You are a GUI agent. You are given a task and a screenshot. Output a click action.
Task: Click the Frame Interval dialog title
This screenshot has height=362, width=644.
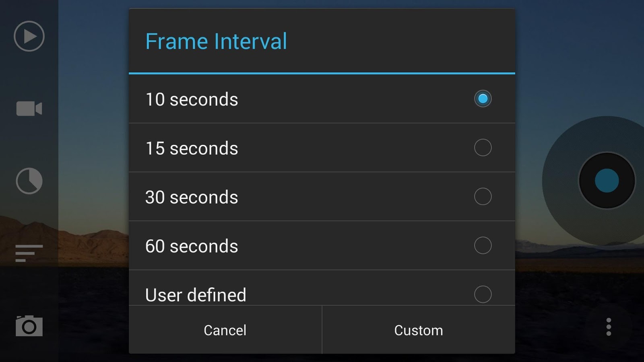pos(216,41)
